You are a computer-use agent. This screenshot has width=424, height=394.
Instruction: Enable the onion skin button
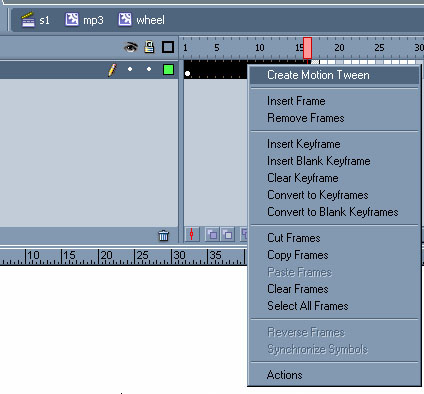click(212, 234)
